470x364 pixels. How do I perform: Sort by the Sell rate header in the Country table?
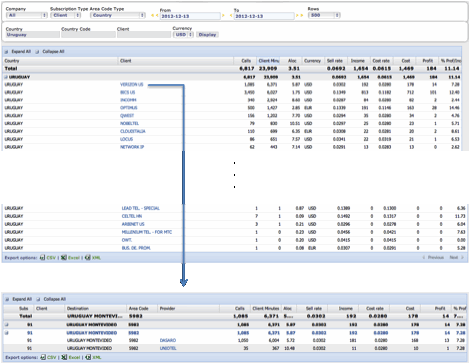point(335,61)
